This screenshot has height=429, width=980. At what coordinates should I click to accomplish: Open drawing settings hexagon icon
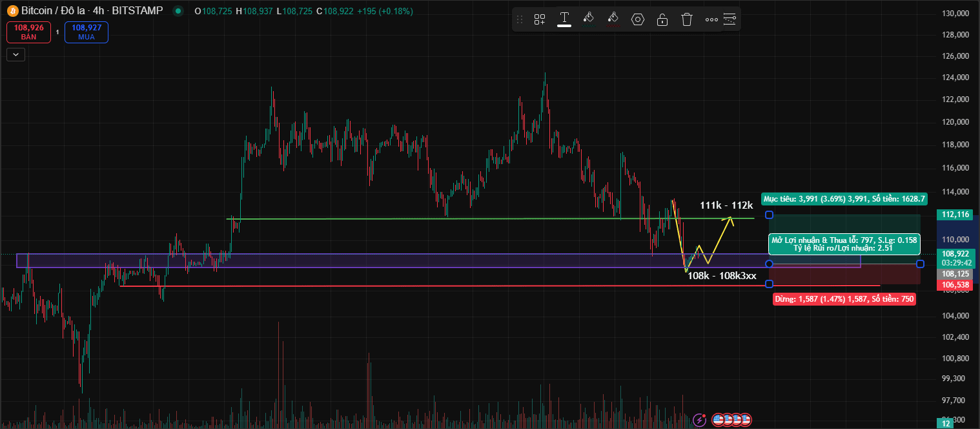click(638, 19)
